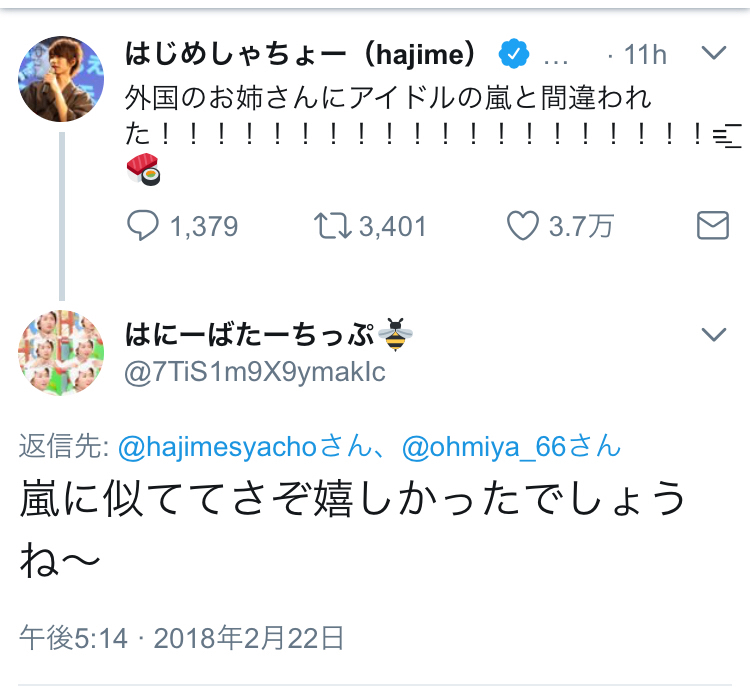750x687 pixels.
Task: Open the はにーばたーちっぷ profile avatar
Action: click(62, 353)
